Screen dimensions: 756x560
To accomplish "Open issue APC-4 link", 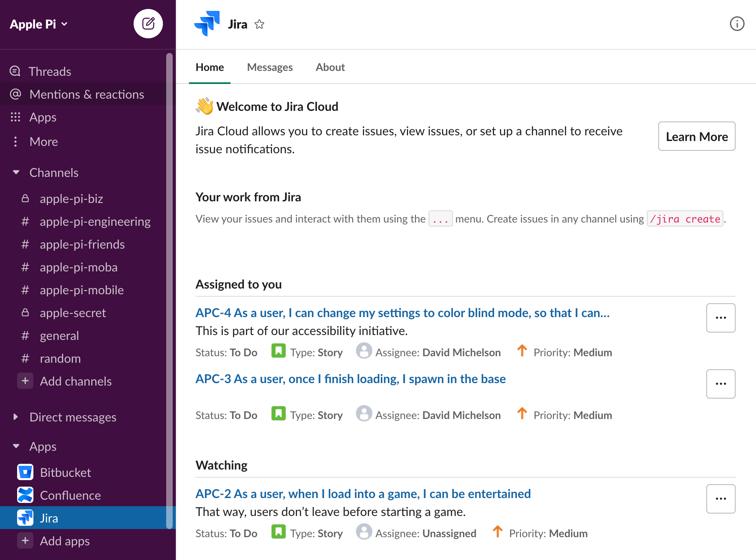I will (402, 313).
